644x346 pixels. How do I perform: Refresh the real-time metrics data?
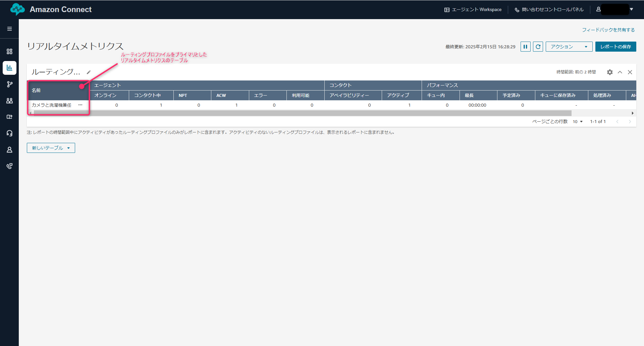pyautogui.click(x=538, y=47)
